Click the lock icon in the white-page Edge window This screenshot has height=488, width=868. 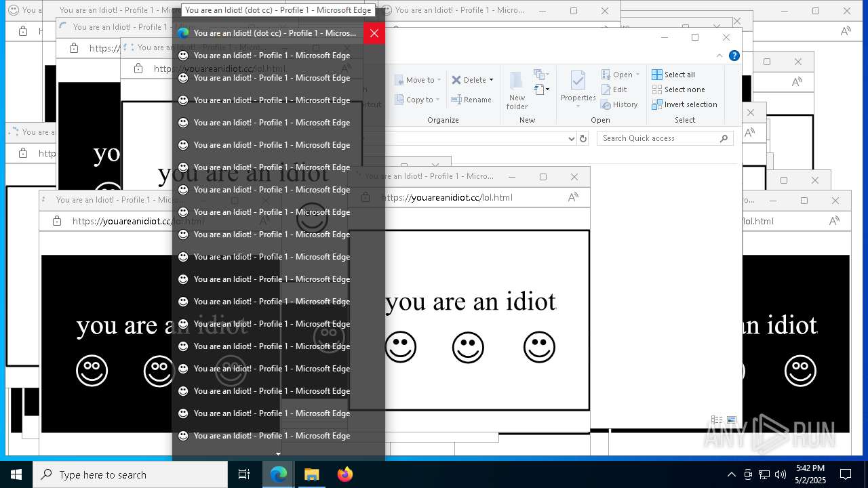tap(366, 197)
